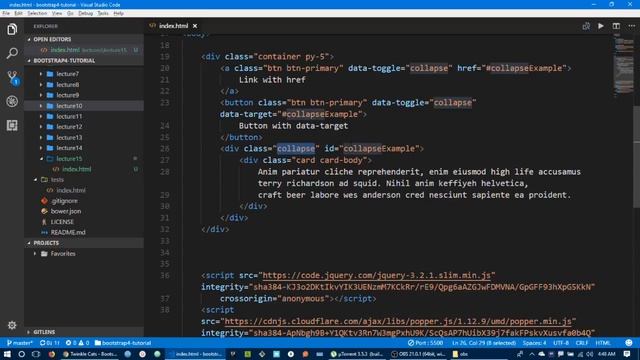Expand the Favorites project folder
This screenshot has height=360, width=640.
(x=84, y=253)
